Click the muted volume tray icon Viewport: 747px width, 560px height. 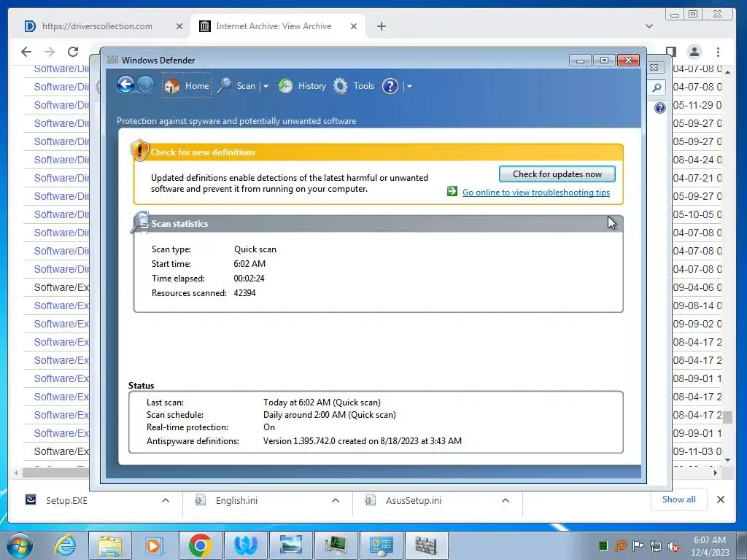pos(673,546)
